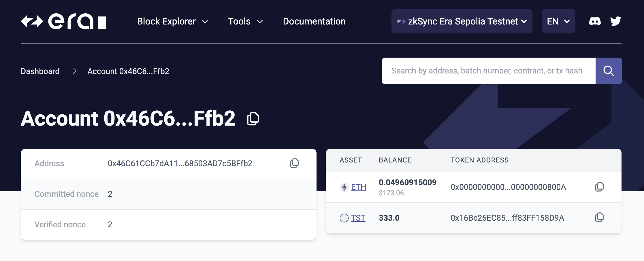This screenshot has width=644, height=261.
Task: Click the TST asset icon
Action: [x=344, y=218]
